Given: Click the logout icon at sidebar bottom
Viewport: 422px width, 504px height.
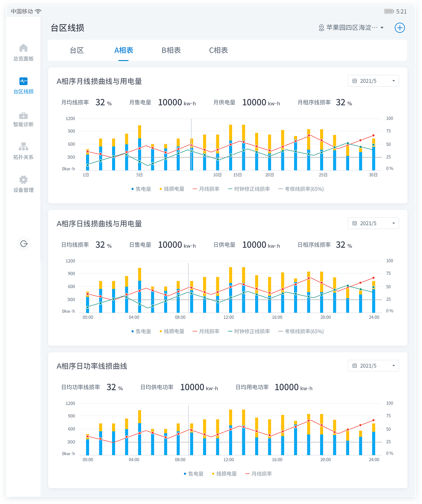Looking at the screenshot, I should (x=23, y=244).
